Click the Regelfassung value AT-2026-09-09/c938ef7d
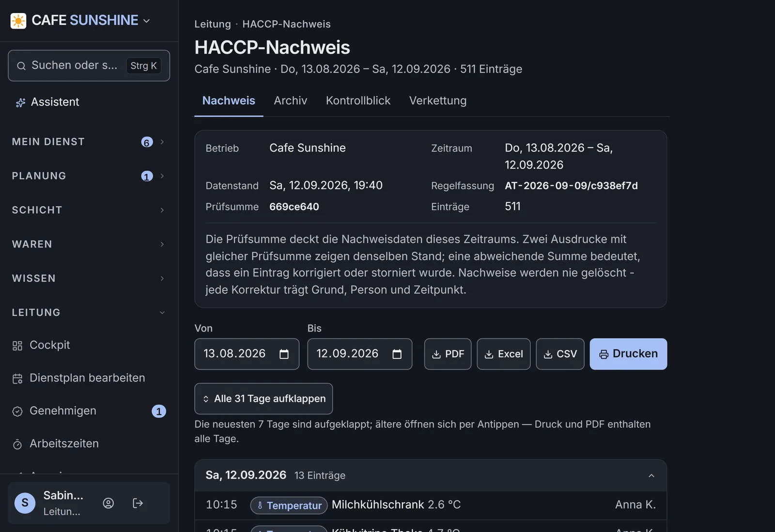The image size is (775, 532). [x=571, y=186]
